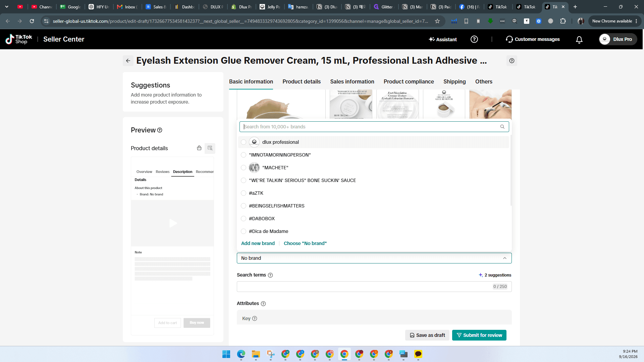
Task: Select dlux professional brand radio
Action: coord(244,142)
